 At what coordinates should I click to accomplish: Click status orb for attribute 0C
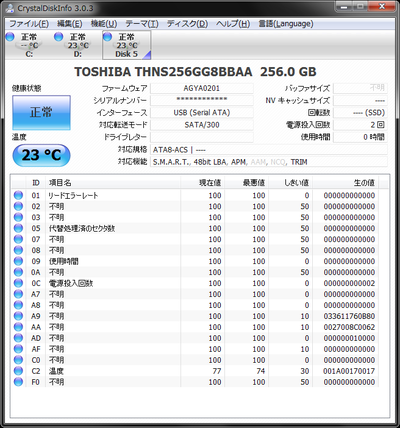click(18, 283)
